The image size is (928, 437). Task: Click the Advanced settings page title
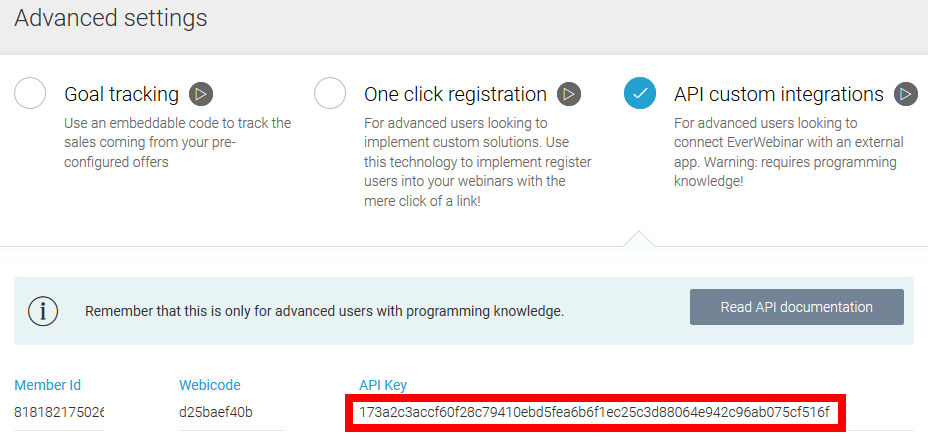click(111, 18)
